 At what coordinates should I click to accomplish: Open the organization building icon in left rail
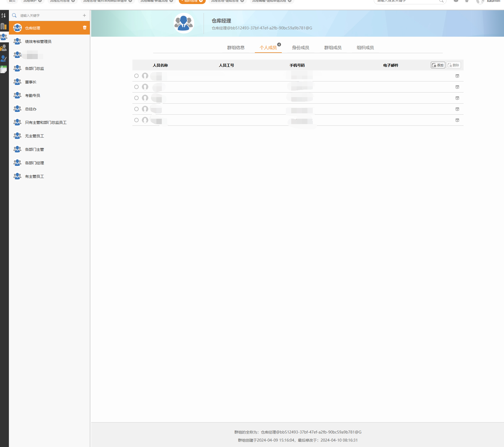tap(4, 26)
